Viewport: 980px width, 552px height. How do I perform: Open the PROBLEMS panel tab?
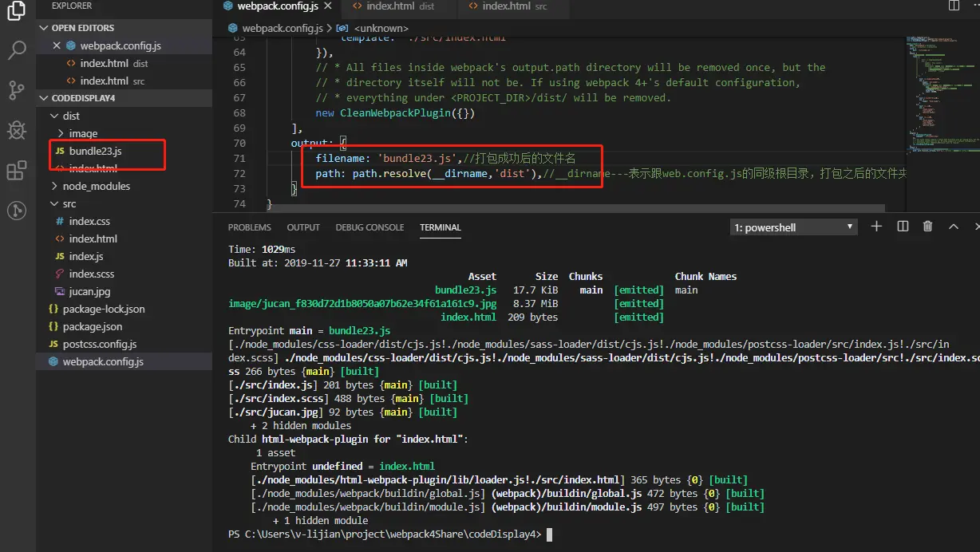coord(250,227)
